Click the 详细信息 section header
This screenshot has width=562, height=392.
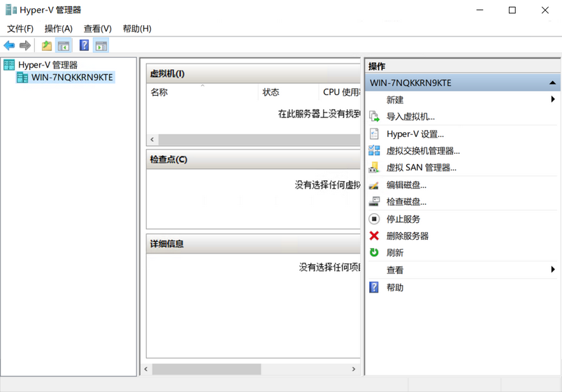(x=254, y=244)
